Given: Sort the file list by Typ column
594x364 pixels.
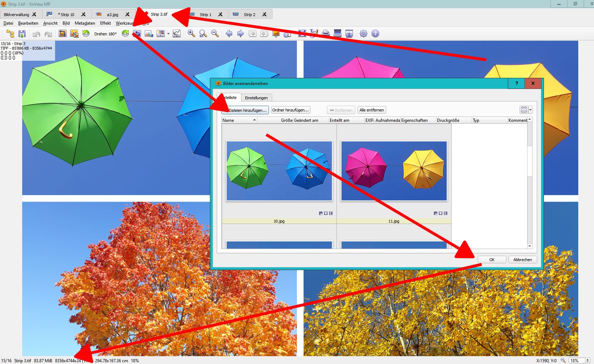Looking at the screenshot, I should point(490,120).
